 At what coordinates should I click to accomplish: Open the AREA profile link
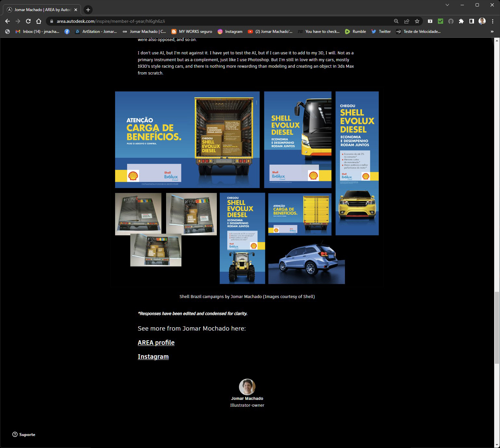coord(156,343)
